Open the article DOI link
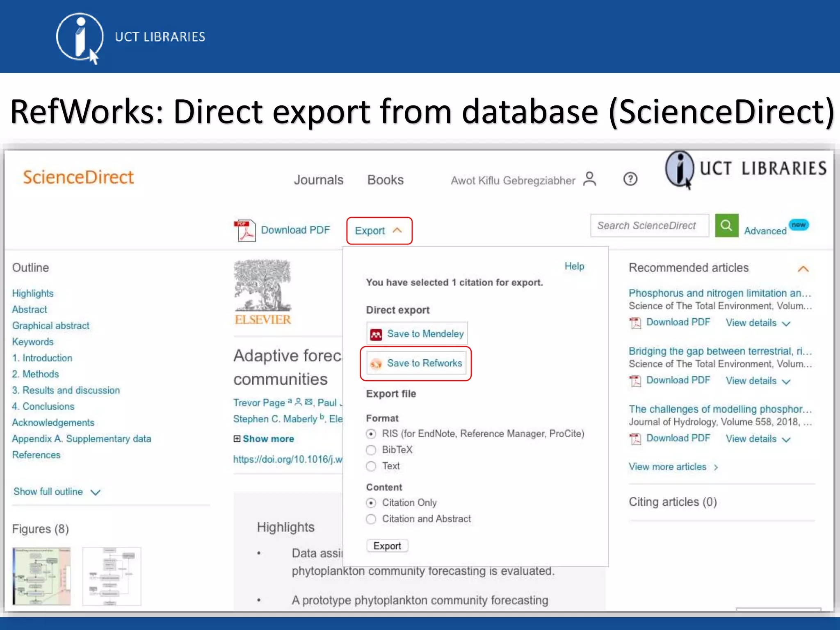 tap(288, 459)
